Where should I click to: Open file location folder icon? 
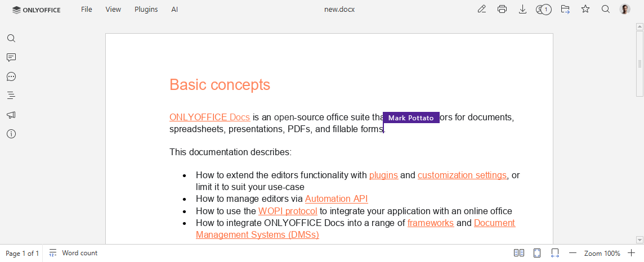click(x=565, y=10)
